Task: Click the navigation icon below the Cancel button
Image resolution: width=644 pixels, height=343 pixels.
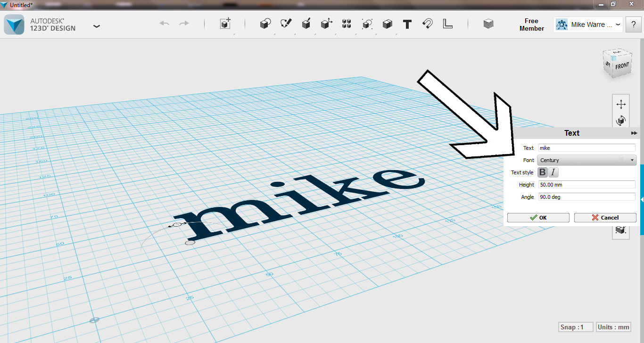Action: (x=621, y=231)
